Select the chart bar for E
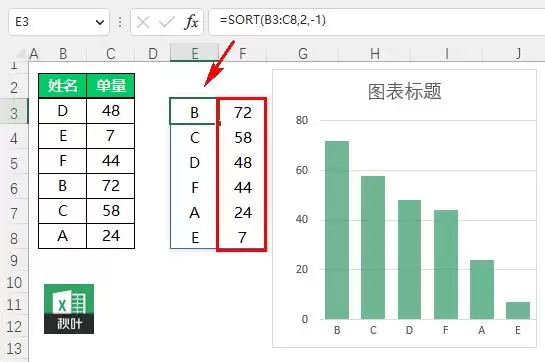Image resolution: width=545 pixels, height=362 pixels. coord(518,311)
